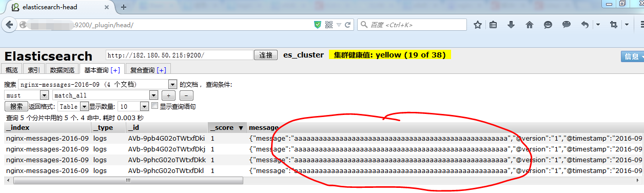The width and height of the screenshot is (644, 193).
Task: Select the 复合查询 compound query tab
Action: point(148,70)
